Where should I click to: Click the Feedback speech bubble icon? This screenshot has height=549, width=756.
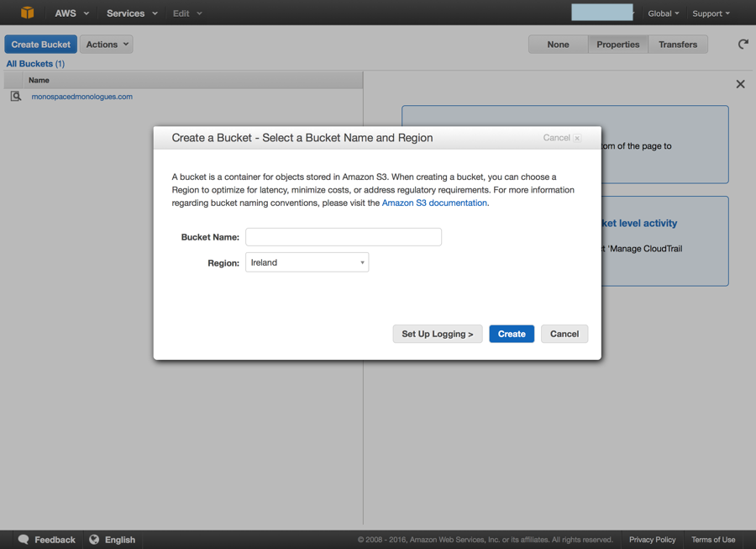click(24, 540)
